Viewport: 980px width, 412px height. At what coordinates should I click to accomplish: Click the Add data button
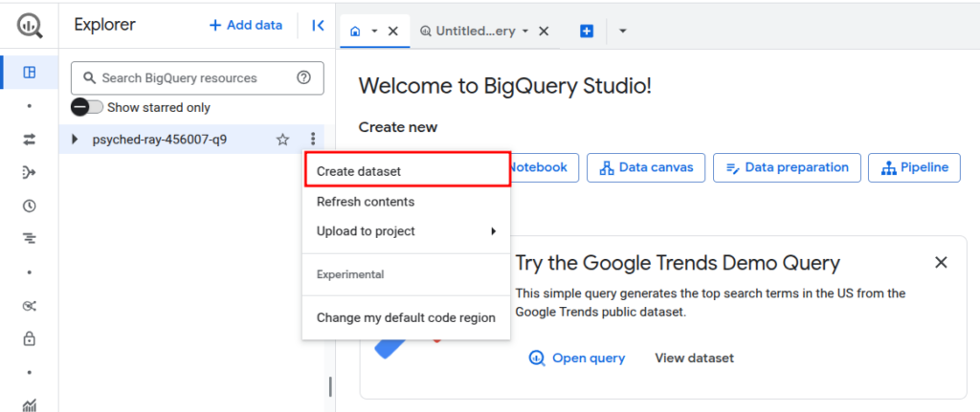click(245, 26)
